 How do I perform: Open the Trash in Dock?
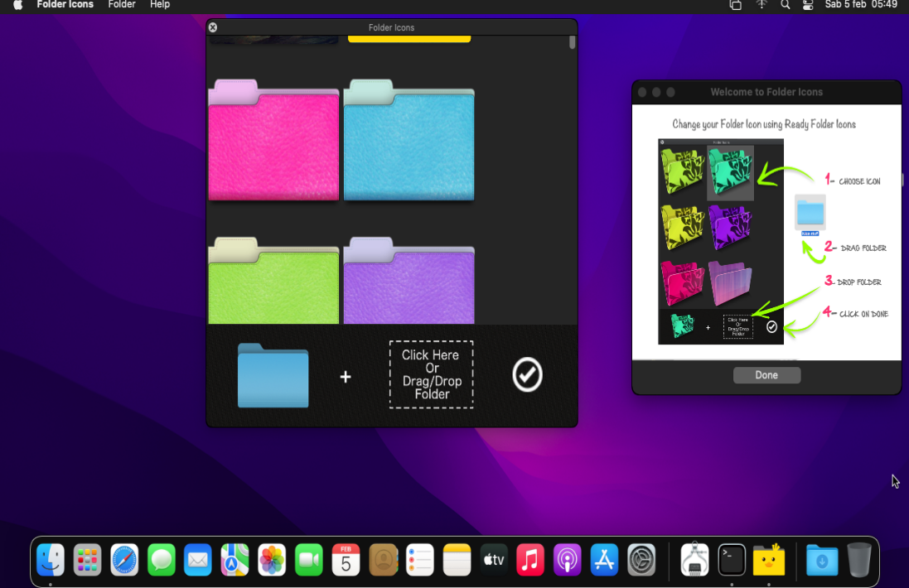point(859,560)
